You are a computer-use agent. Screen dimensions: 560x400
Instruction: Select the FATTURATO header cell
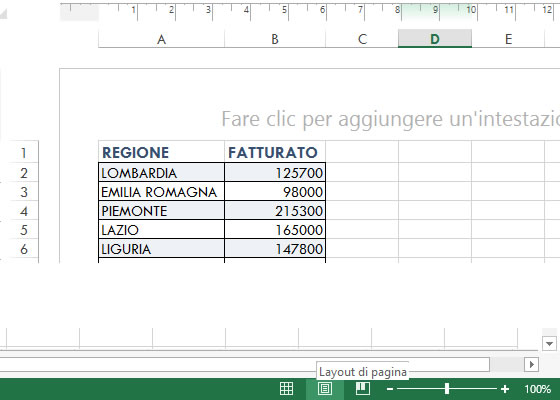pos(275,152)
